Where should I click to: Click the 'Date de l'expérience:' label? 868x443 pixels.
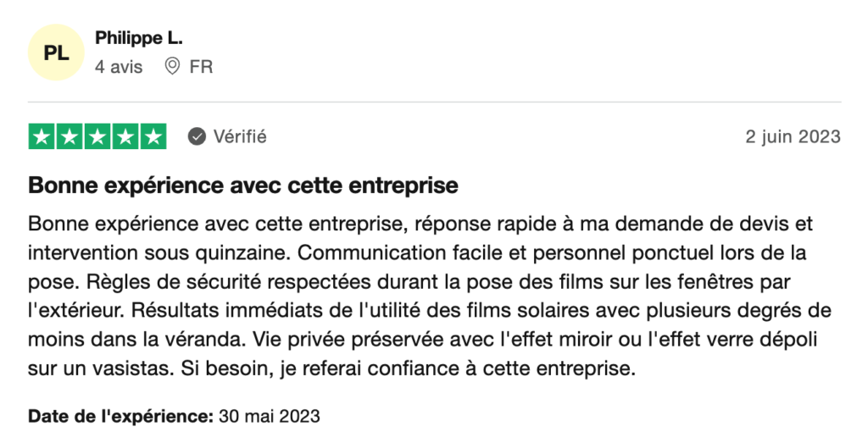point(120,416)
